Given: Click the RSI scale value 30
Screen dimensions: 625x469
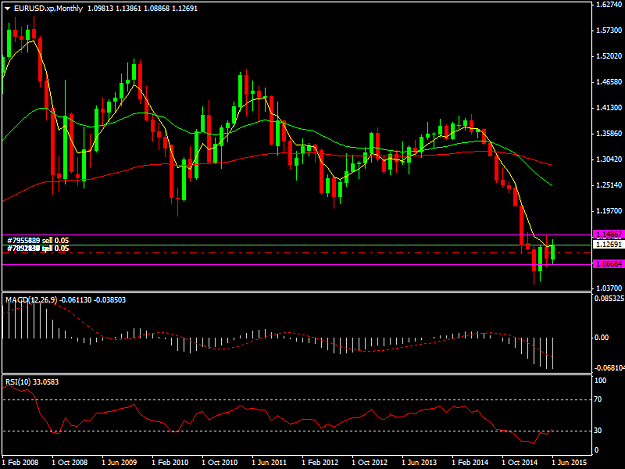Looking at the screenshot, I should [598, 430].
